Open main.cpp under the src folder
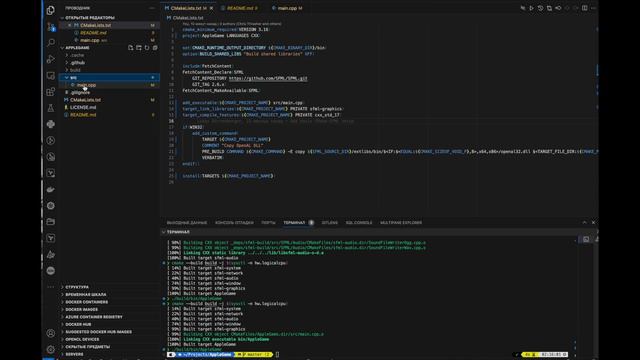The height and width of the screenshot is (360, 640). coord(109,85)
